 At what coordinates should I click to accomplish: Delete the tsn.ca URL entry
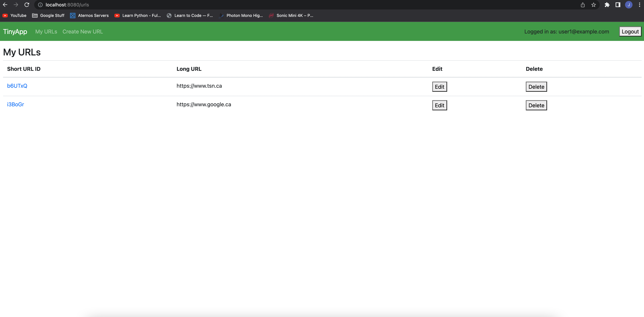pyautogui.click(x=536, y=87)
